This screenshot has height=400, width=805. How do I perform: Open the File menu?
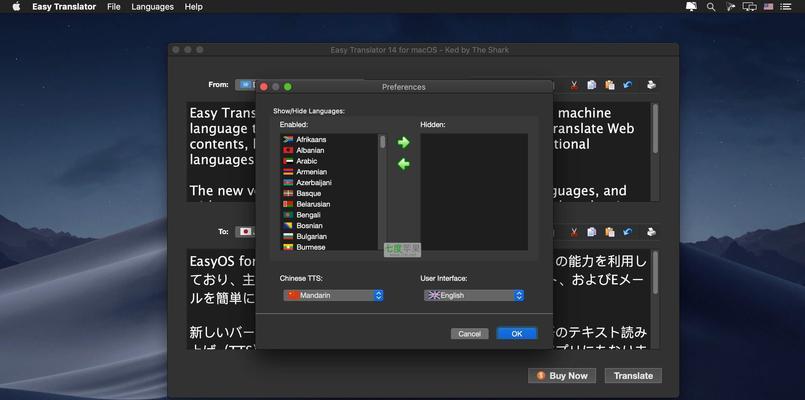[x=114, y=7]
